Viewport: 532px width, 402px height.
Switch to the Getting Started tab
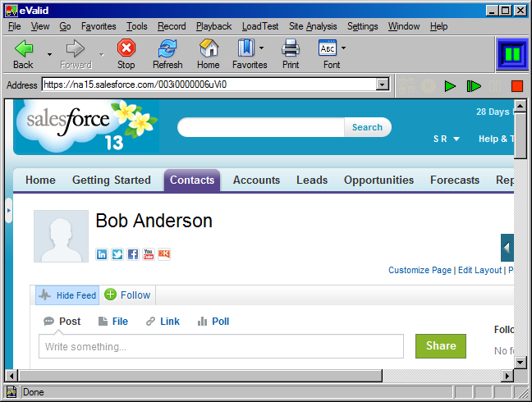click(112, 180)
